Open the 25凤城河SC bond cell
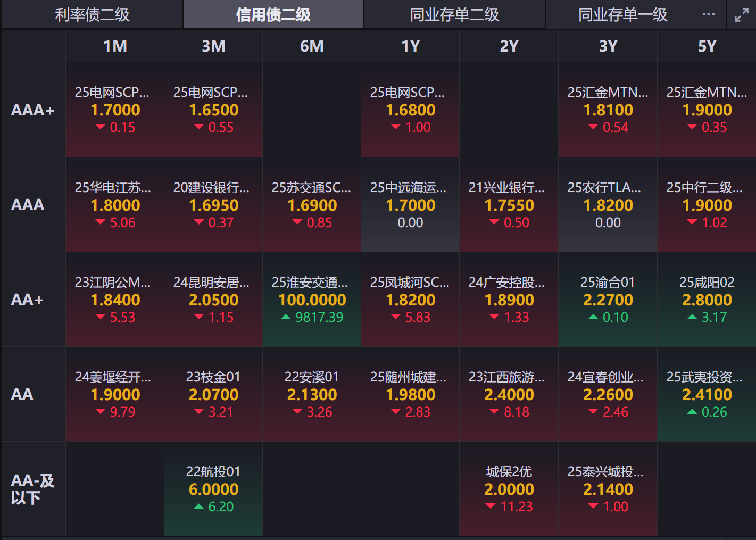Screen dimensions: 756x540 pos(410,300)
